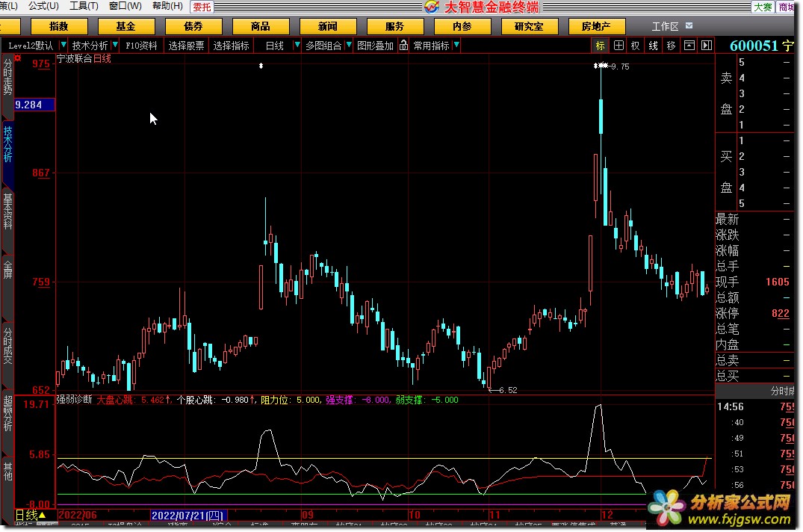Click the 大赛 button in title bar
The height and width of the screenshot is (532, 803).
(x=763, y=7)
